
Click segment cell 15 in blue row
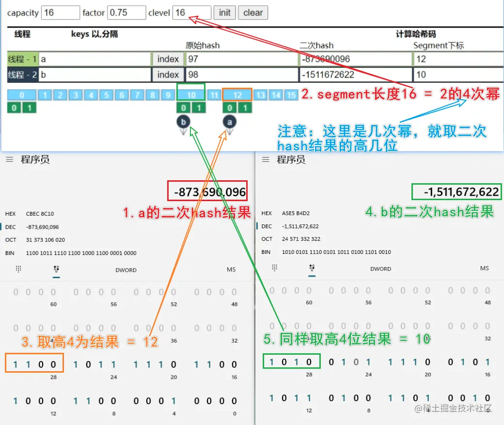pyautogui.click(x=291, y=95)
